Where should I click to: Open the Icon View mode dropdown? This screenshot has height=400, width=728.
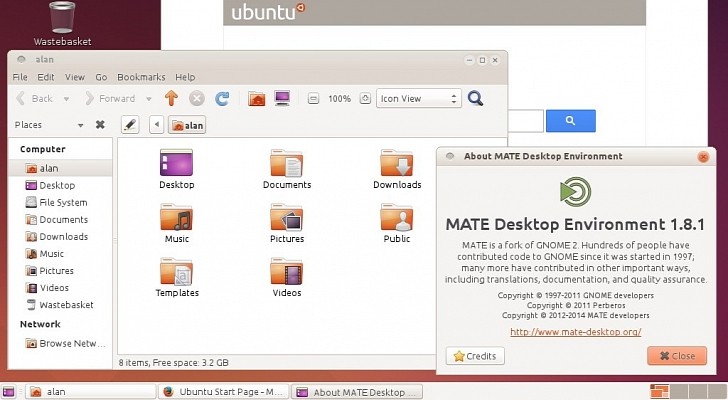coord(418,99)
